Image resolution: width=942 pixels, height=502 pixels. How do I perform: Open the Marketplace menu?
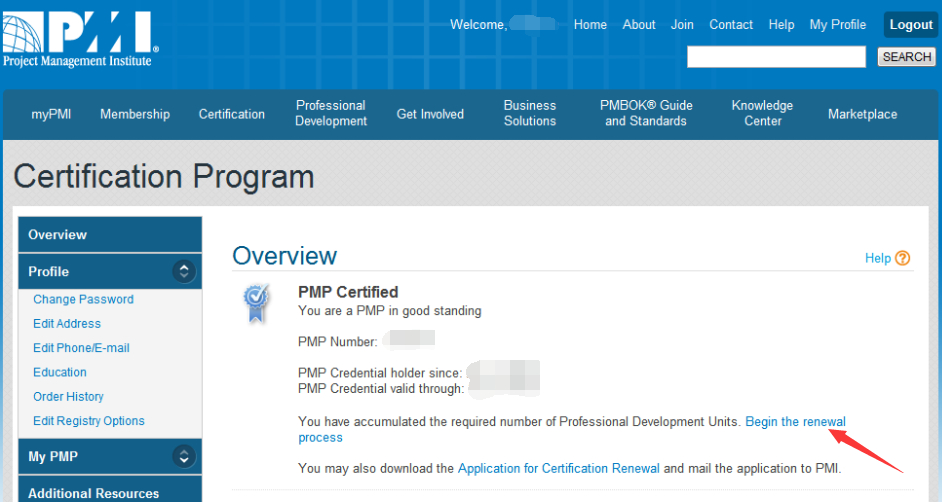coord(863,114)
